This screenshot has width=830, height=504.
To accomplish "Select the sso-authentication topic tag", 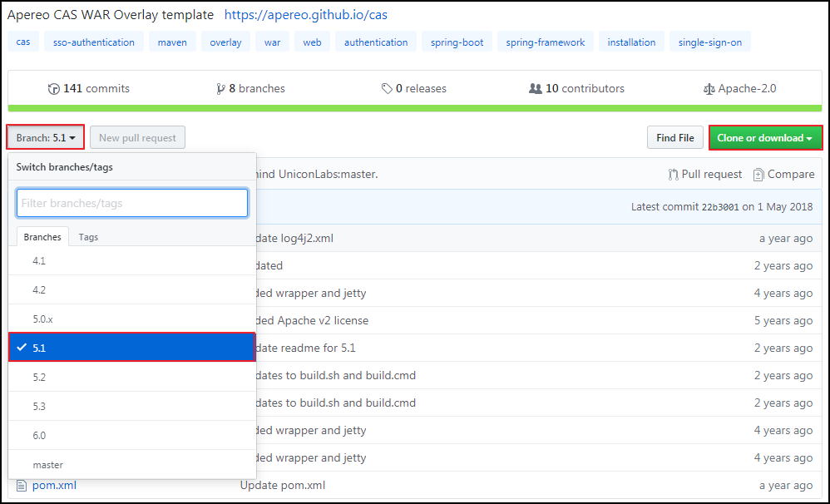I will pos(94,42).
